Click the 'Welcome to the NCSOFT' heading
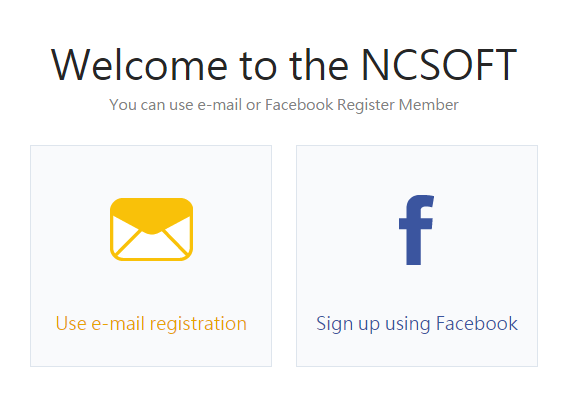This screenshot has width=566, height=393. click(x=284, y=65)
